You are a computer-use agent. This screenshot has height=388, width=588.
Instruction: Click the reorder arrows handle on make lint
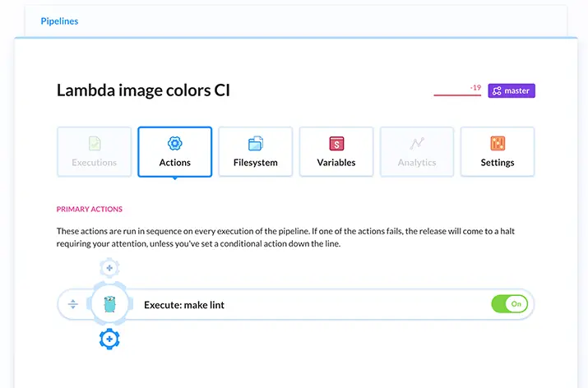72,304
